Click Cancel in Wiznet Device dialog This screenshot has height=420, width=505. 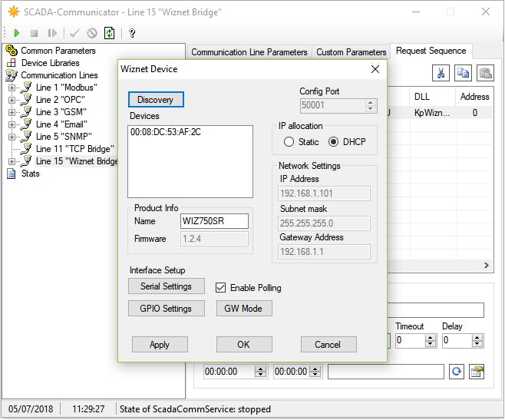[328, 345]
